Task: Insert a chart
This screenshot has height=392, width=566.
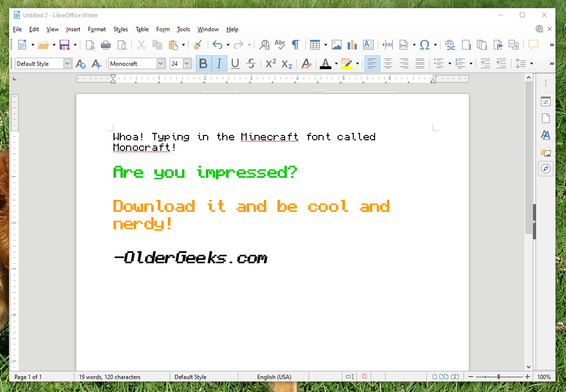Action: [352, 45]
